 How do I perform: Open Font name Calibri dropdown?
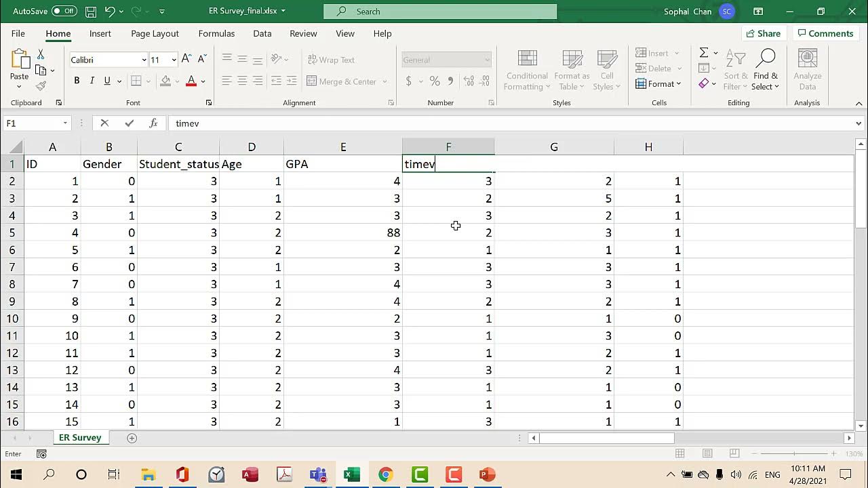coord(144,60)
